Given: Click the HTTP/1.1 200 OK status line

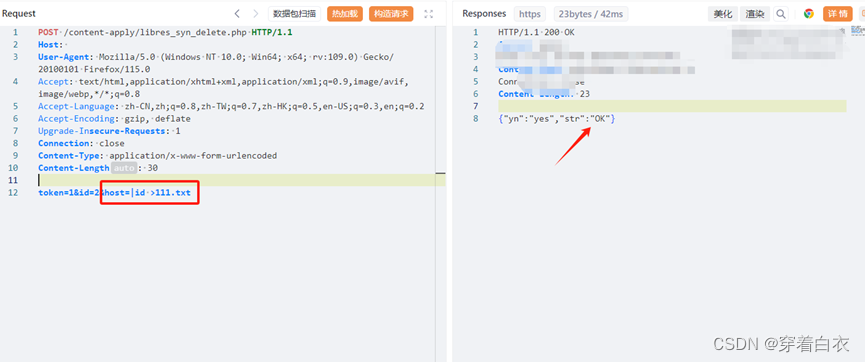Looking at the screenshot, I should tap(536, 32).
